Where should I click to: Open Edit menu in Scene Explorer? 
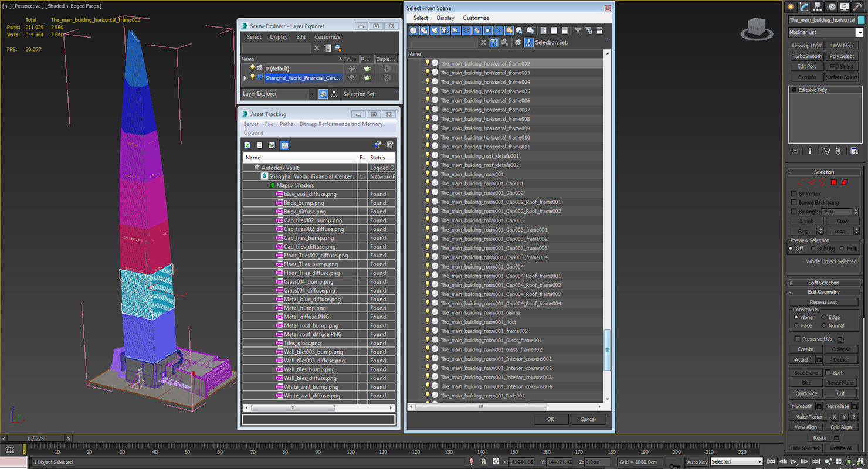[x=301, y=36]
